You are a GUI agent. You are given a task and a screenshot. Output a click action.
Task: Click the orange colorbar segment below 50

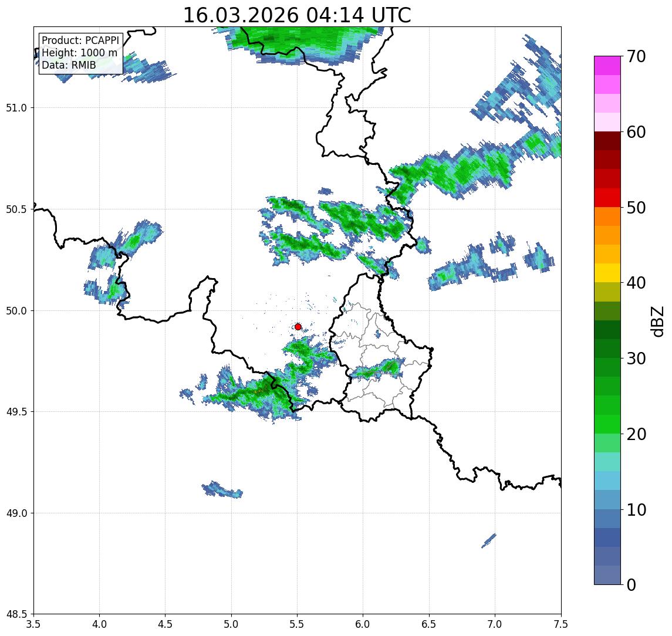pos(607,216)
